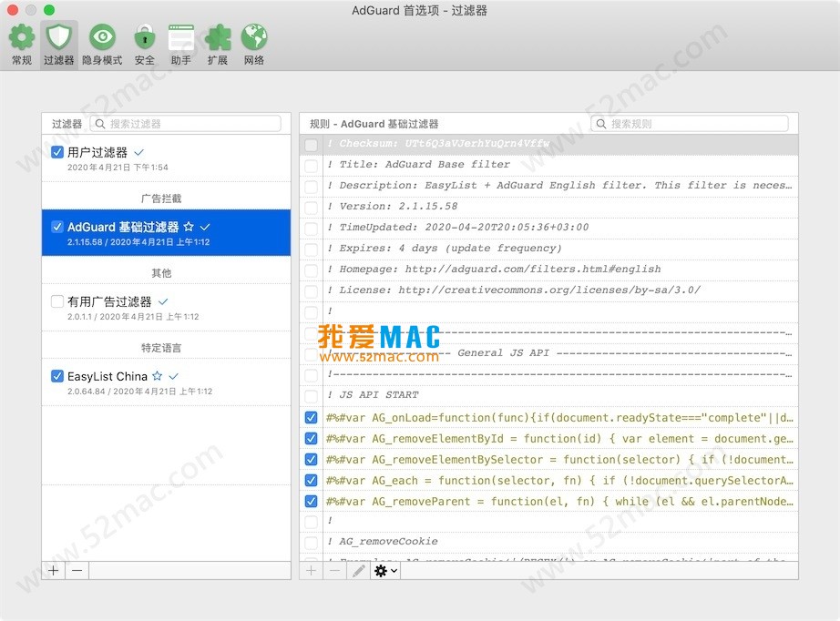This screenshot has width=840, height=621.
Task: Select the Expires: 4 days row
Action: coord(548,248)
